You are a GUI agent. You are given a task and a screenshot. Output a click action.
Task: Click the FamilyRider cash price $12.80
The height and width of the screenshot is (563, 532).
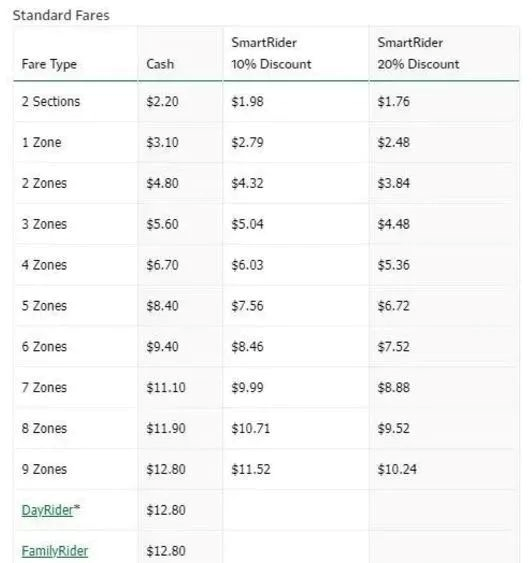pyautogui.click(x=166, y=551)
